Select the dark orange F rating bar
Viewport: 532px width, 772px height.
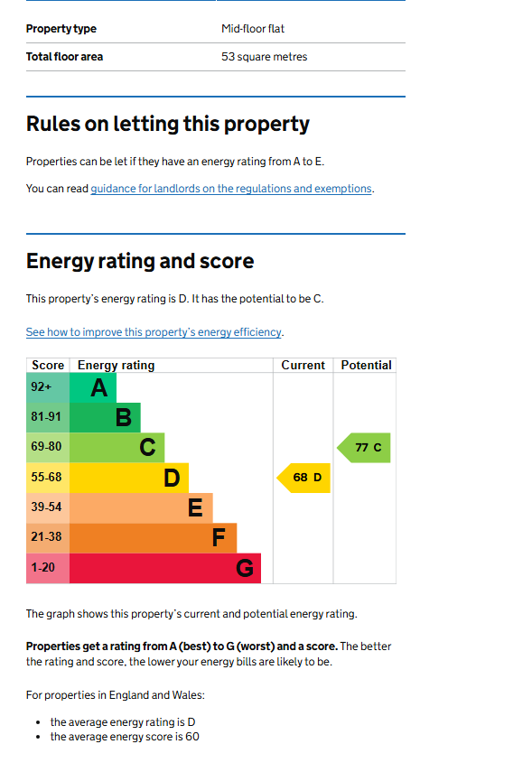(x=154, y=537)
